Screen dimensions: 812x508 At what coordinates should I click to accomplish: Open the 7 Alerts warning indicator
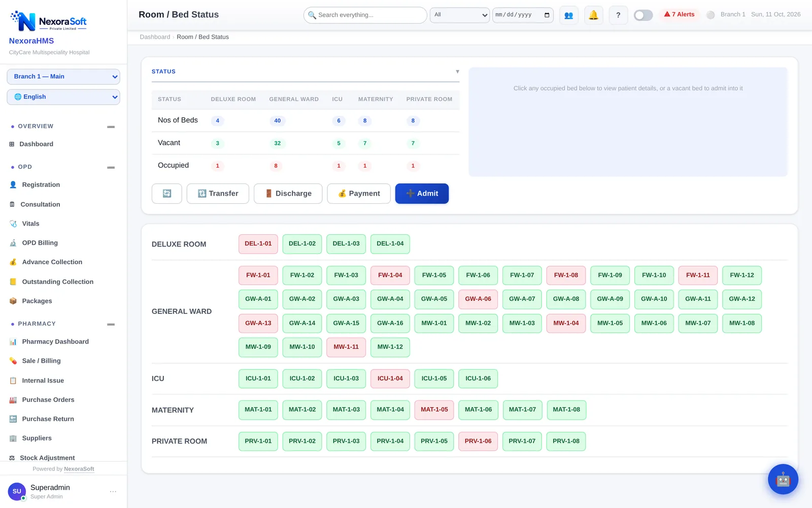point(680,15)
